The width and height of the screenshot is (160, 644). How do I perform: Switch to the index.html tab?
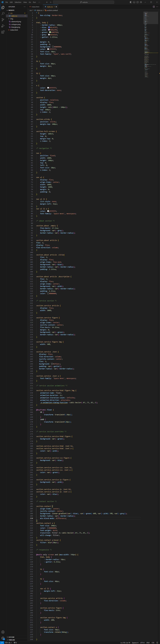35,7
